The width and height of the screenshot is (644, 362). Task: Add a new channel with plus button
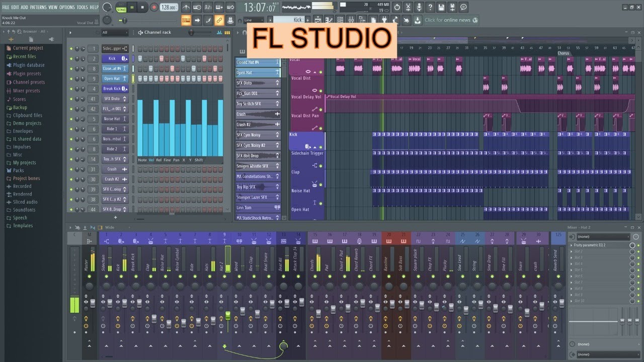(115, 218)
